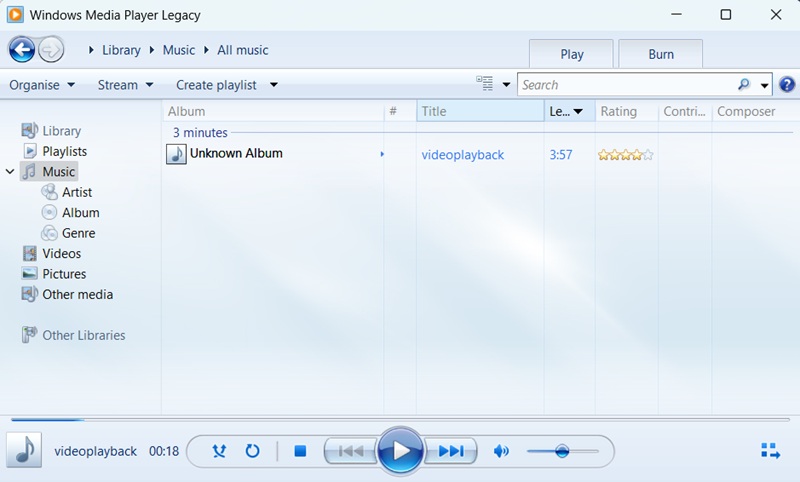
Task: Click Library in the breadcrumb path
Action: pos(121,50)
